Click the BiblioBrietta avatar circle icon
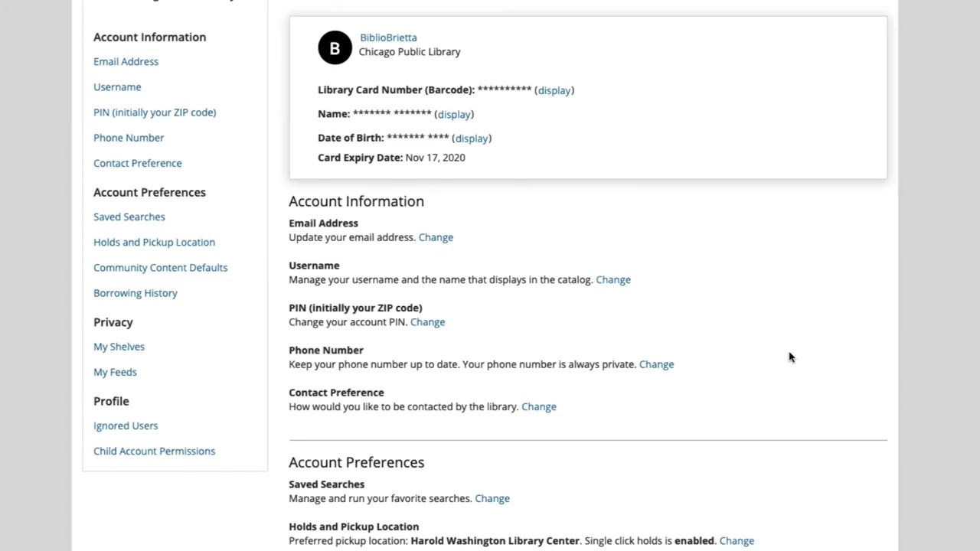 [335, 48]
